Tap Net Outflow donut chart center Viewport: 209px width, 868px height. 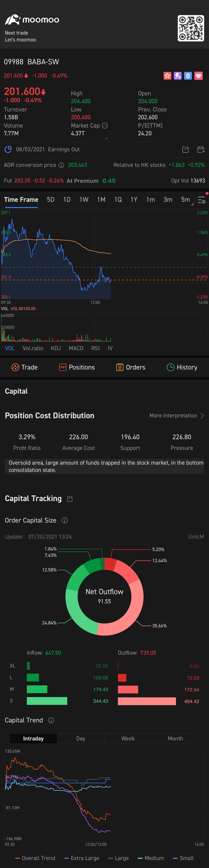[104, 596]
